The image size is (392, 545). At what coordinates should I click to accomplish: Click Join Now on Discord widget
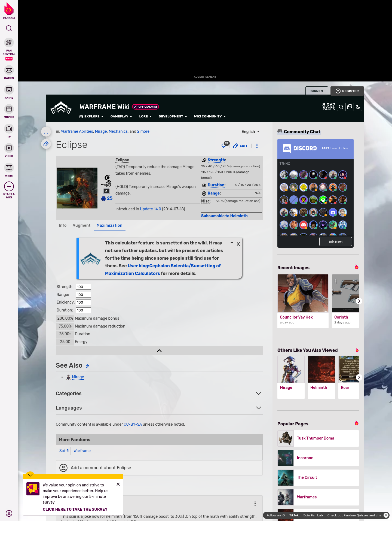point(335,242)
